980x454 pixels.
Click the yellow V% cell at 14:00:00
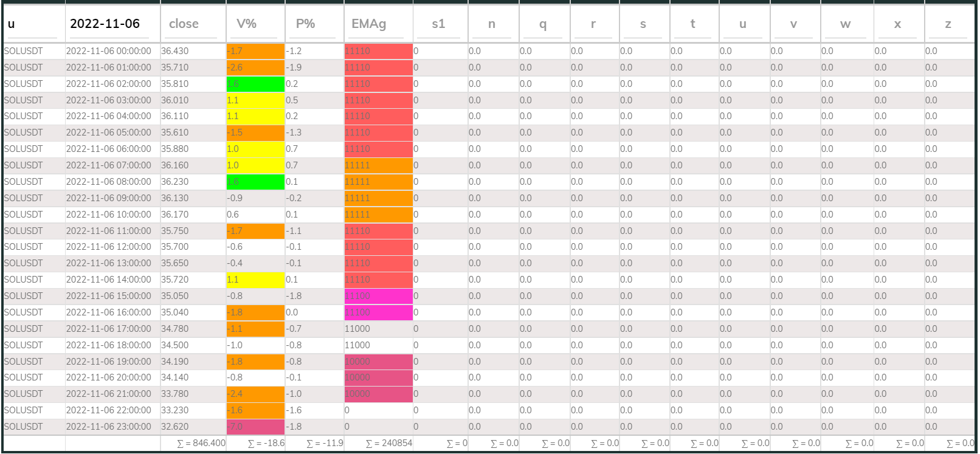[255, 280]
